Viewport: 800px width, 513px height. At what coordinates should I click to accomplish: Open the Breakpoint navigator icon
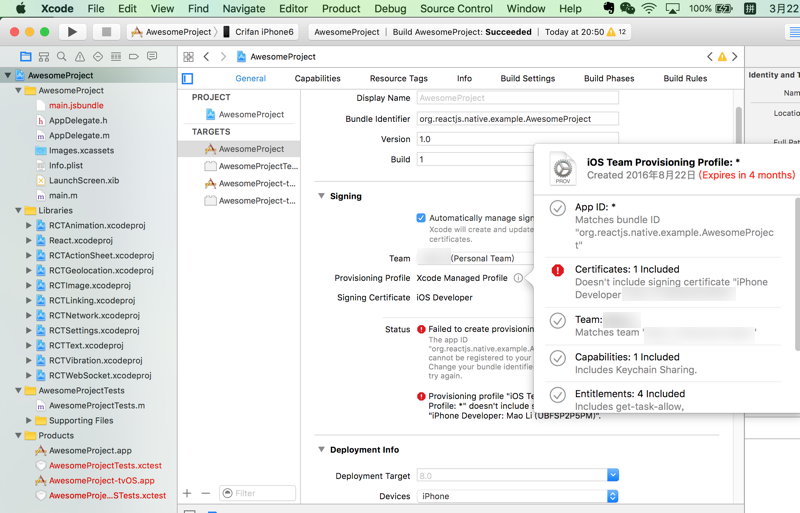134,56
